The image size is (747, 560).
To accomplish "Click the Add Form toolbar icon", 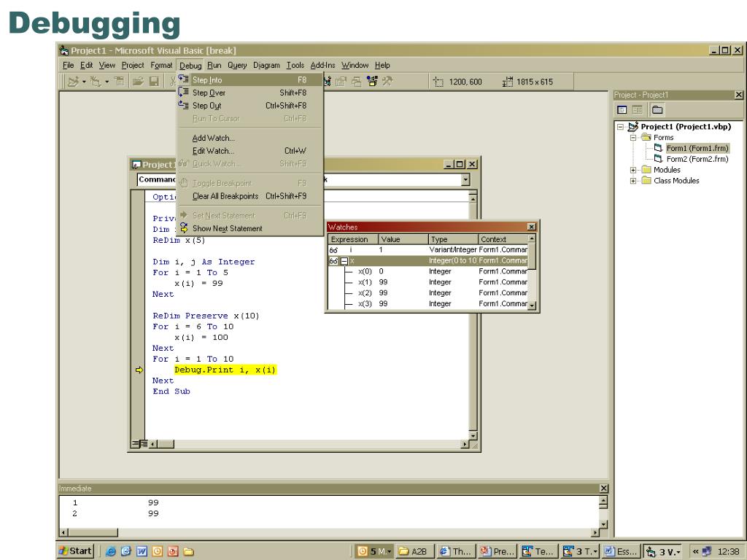I will (96, 82).
